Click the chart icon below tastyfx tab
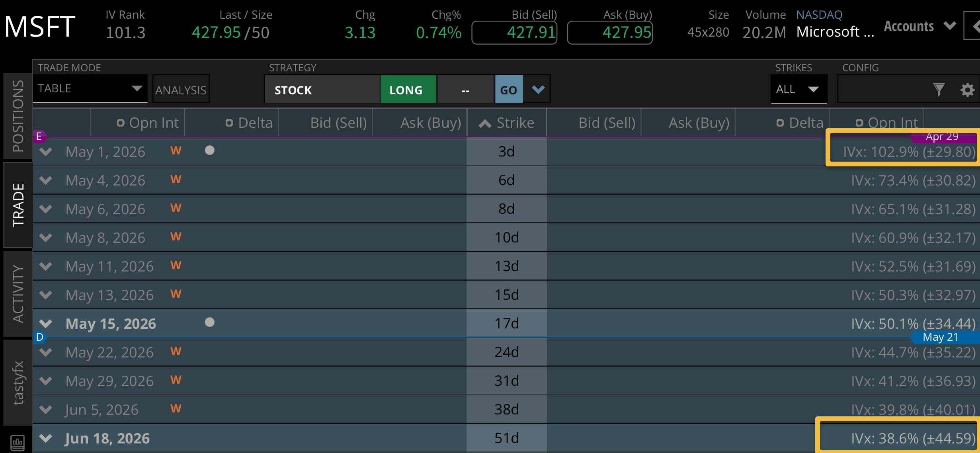 coord(18,442)
